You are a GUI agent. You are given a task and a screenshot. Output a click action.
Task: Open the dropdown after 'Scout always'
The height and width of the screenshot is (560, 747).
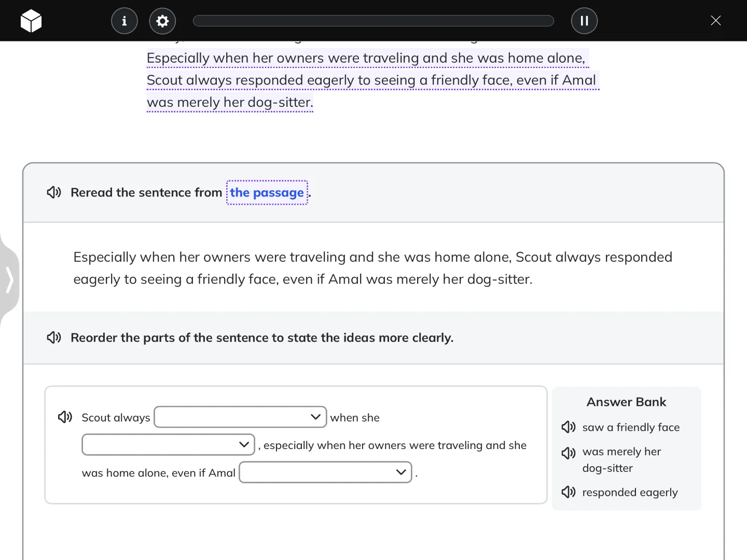pyautogui.click(x=241, y=417)
